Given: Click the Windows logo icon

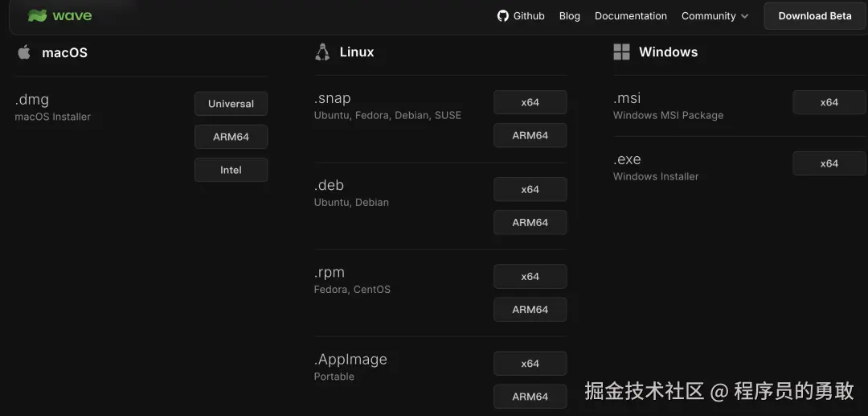Looking at the screenshot, I should (x=621, y=52).
